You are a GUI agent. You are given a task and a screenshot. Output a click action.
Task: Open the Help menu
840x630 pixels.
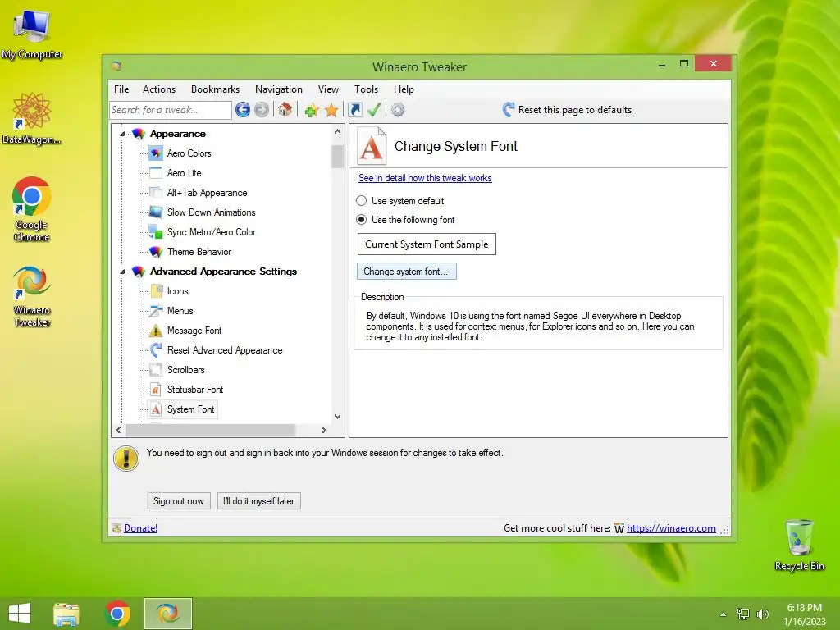coord(404,89)
